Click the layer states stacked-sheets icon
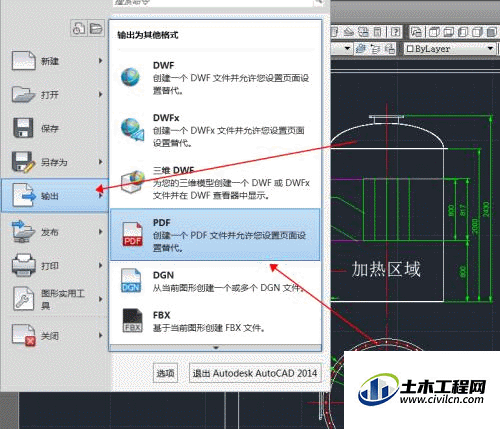The height and width of the screenshot is (429, 500). tap(361, 49)
